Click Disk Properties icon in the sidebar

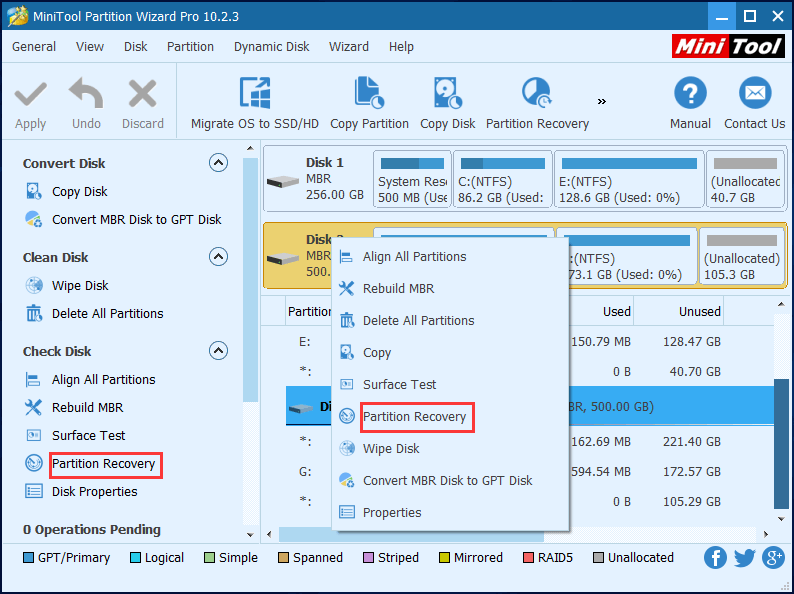pyautogui.click(x=34, y=491)
